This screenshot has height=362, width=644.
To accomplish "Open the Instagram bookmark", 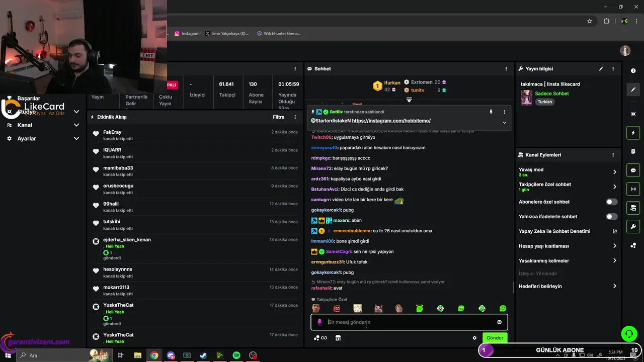I will (187, 34).
